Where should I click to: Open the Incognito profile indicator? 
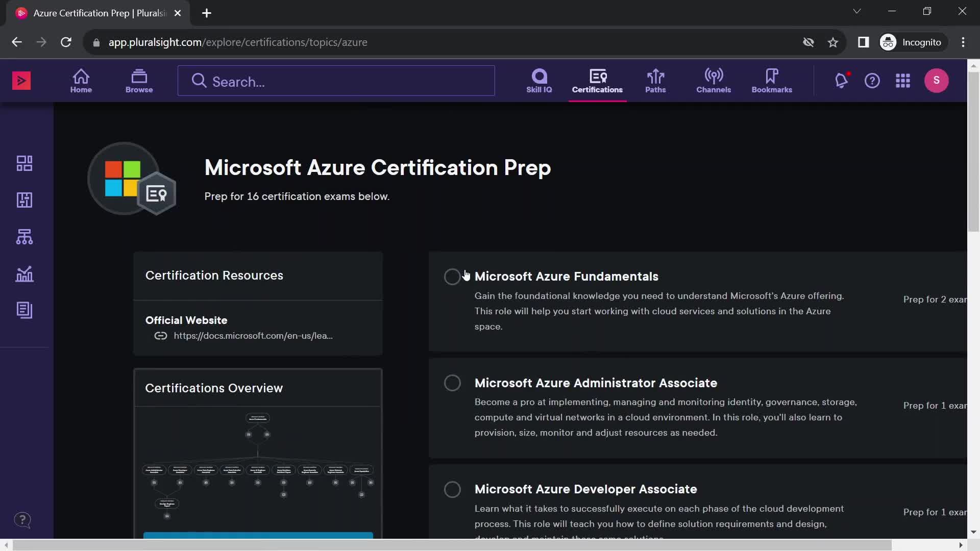[x=913, y=42]
